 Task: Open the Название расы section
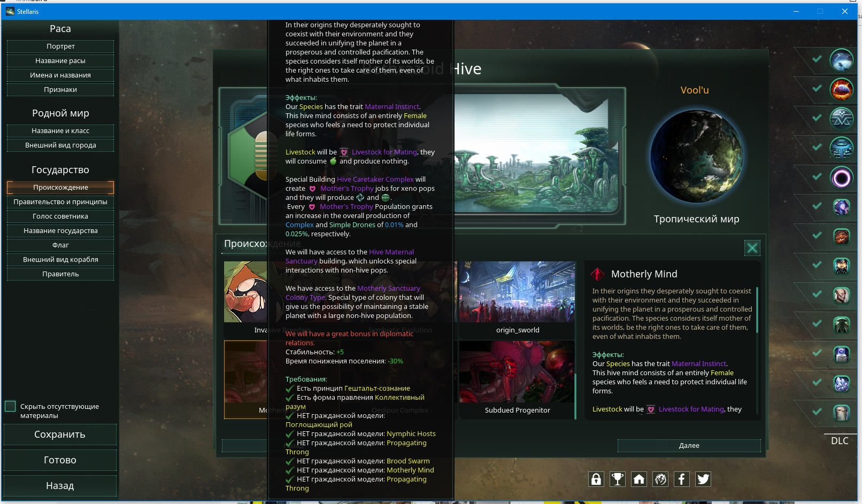coord(60,61)
